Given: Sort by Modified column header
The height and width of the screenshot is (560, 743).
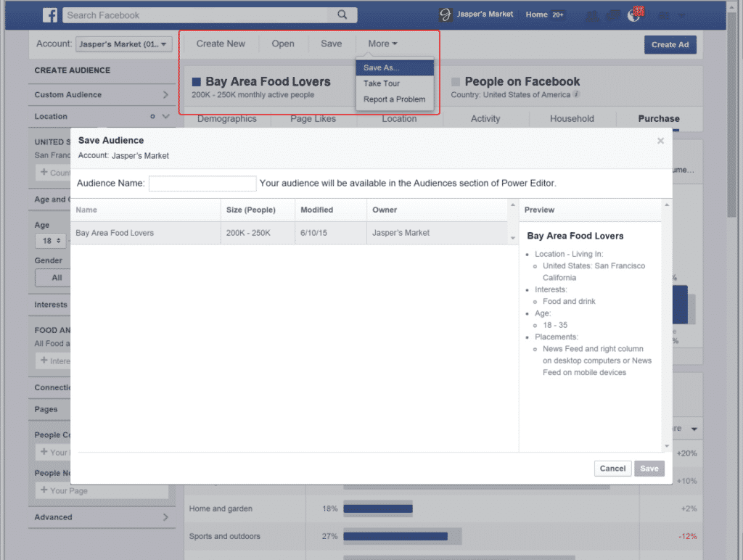Looking at the screenshot, I should (331, 210).
